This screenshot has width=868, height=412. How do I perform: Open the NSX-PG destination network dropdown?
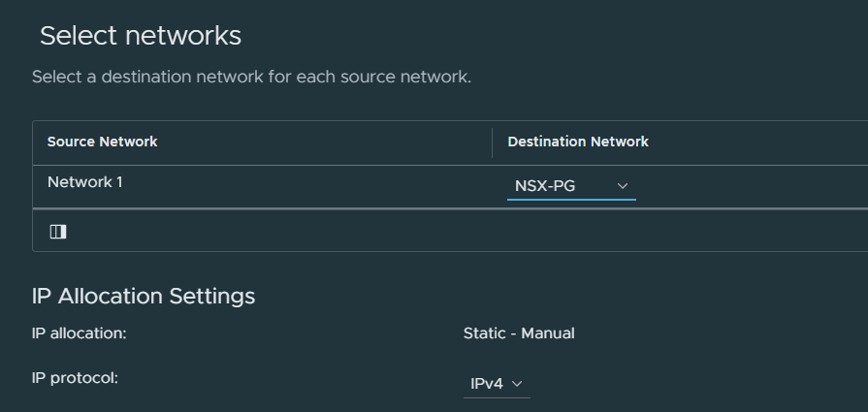(571, 186)
